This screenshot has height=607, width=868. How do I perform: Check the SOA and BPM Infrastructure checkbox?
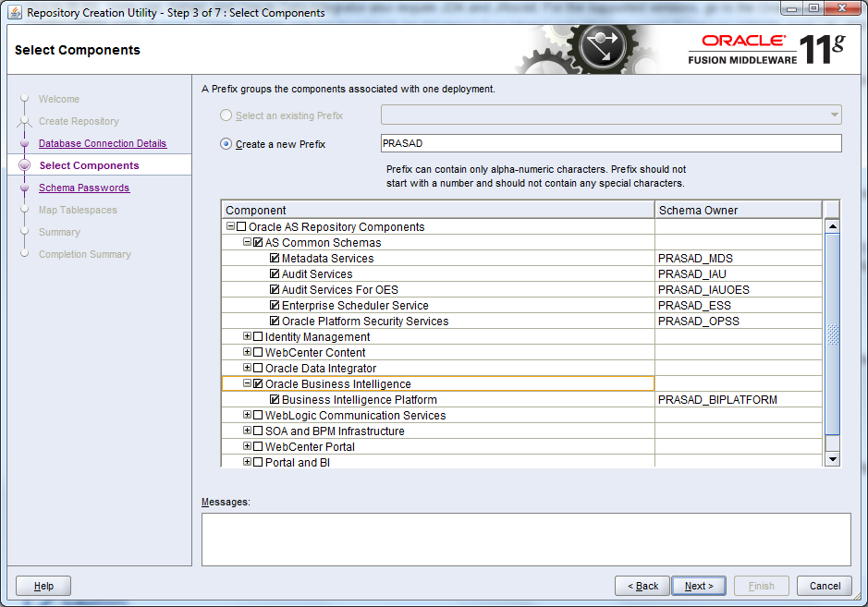pos(258,431)
